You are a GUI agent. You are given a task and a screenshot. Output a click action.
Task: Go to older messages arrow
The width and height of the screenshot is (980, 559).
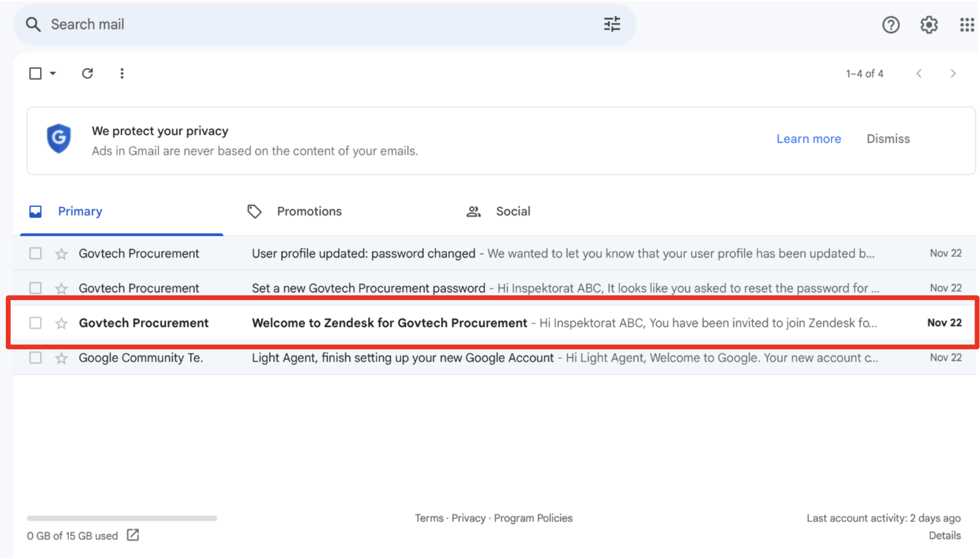[953, 74]
